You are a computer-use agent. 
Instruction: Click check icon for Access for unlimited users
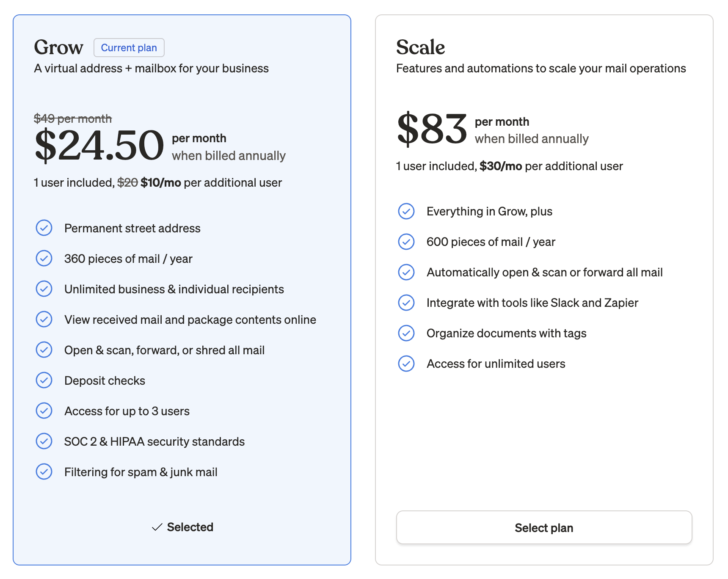(x=406, y=364)
